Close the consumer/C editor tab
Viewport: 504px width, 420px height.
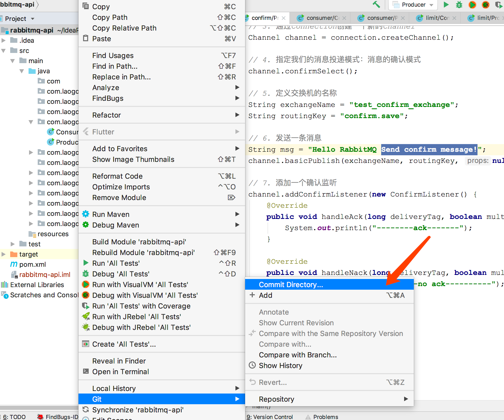[x=344, y=18]
